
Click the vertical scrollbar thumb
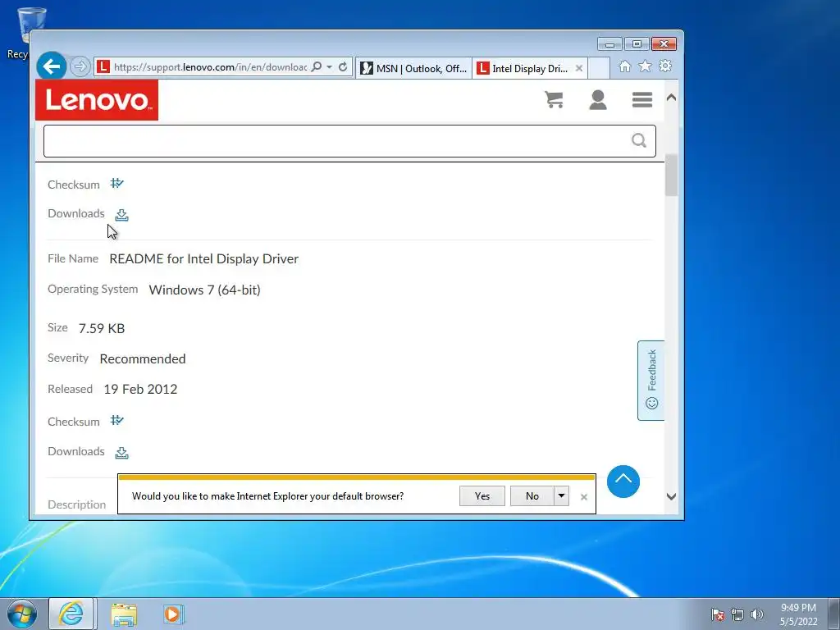pyautogui.click(x=671, y=176)
